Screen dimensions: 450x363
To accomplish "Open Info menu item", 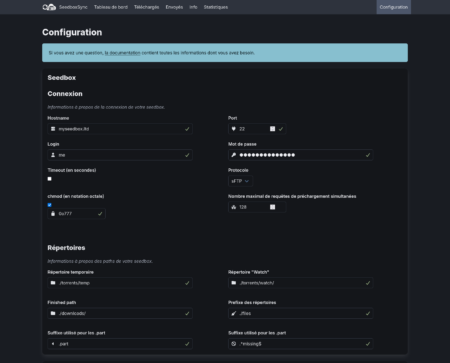I will (193, 7).
